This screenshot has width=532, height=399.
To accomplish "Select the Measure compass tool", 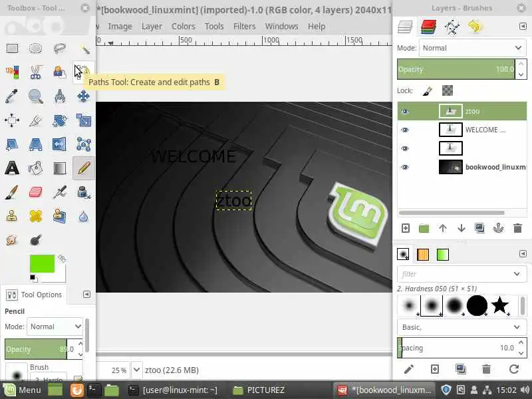I will tap(60, 96).
